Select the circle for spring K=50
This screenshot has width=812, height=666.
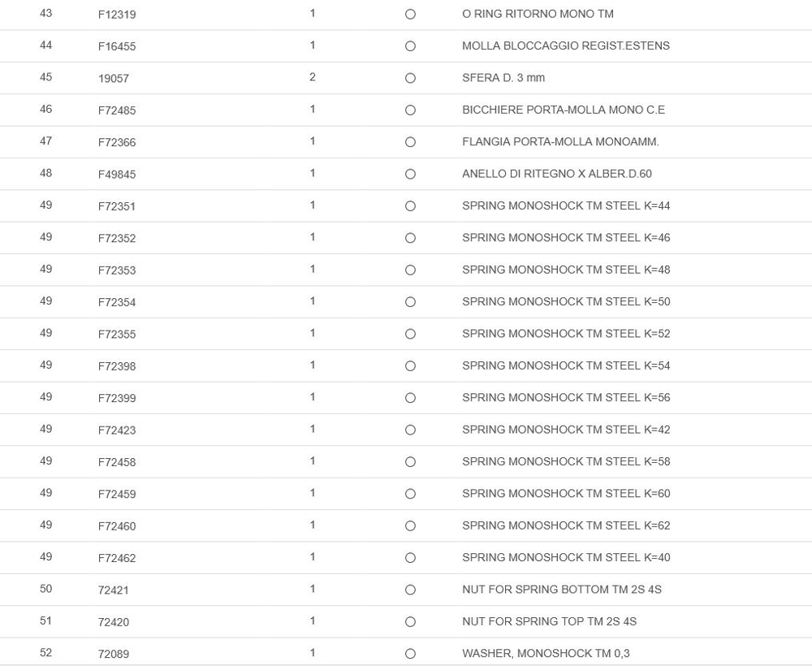(x=410, y=302)
